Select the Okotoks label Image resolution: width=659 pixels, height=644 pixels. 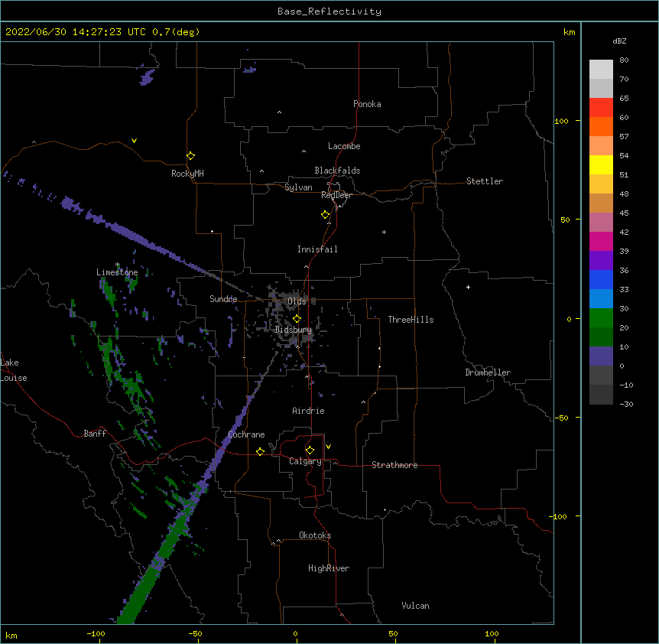[315, 535]
